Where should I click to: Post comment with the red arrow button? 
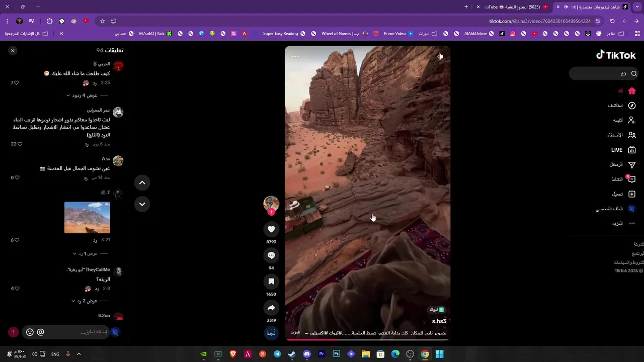(13, 332)
